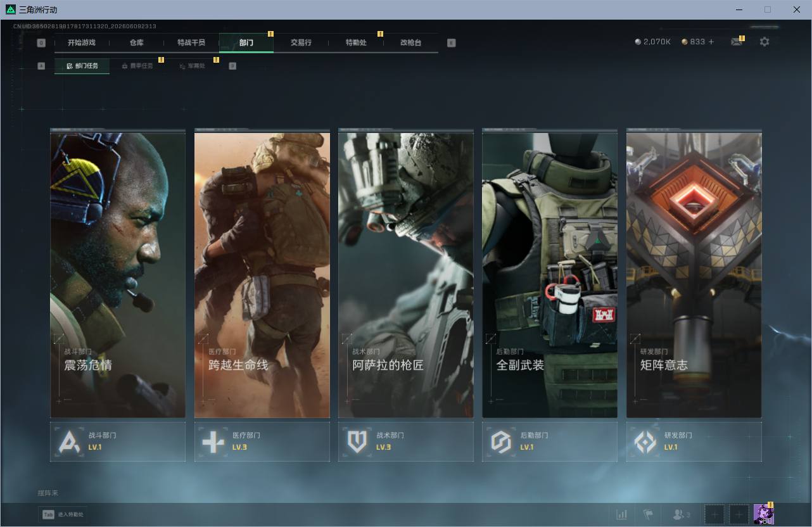Select the 研发部门 diamond emblem icon

[x=645, y=441]
